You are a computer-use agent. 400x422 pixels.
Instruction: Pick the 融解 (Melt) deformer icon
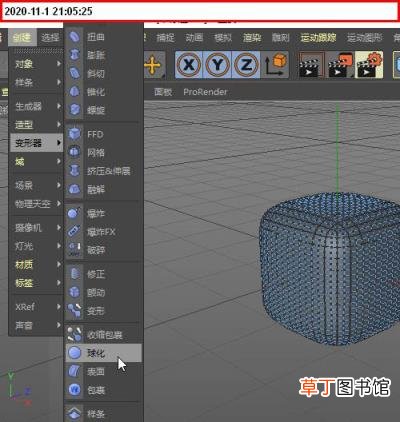click(x=74, y=189)
